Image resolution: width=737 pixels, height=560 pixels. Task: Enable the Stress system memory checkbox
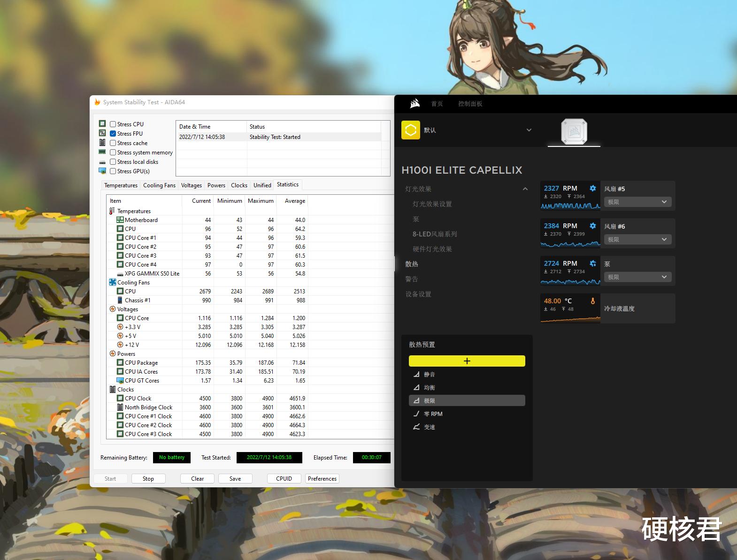[x=113, y=152]
